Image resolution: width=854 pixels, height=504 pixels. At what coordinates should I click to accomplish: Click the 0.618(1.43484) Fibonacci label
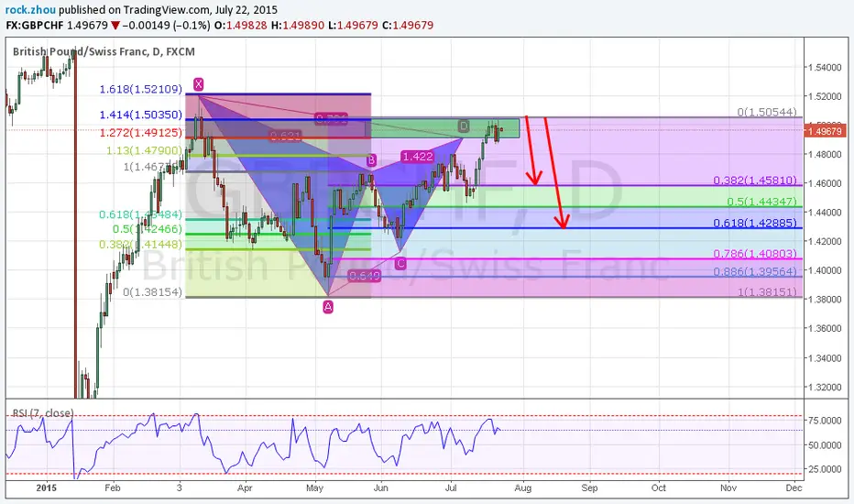(x=140, y=214)
